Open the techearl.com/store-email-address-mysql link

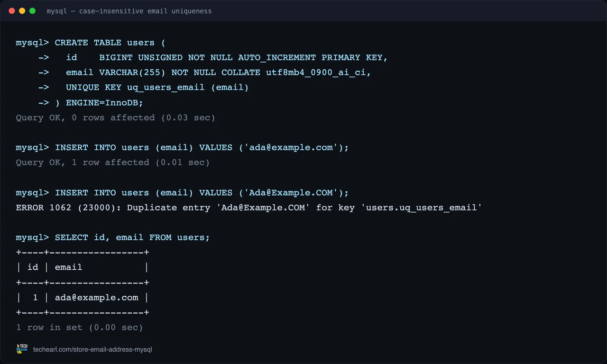[92, 350]
